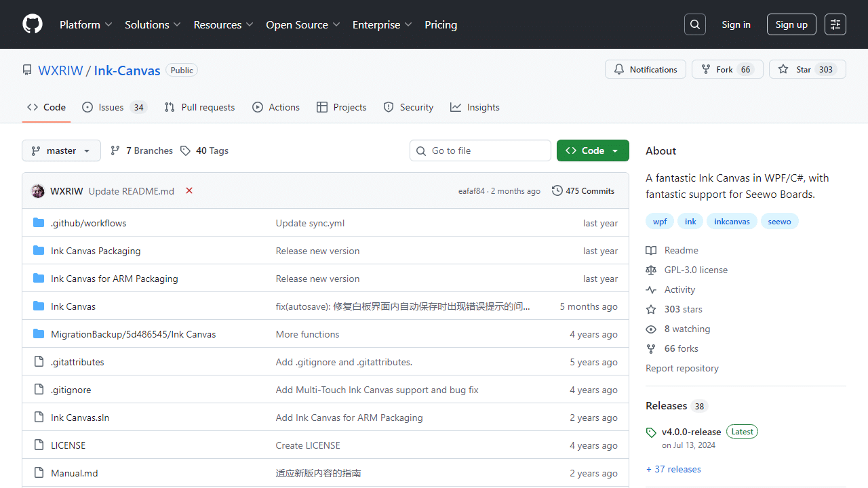This screenshot has width=868, height=488.
Task: Open WXRIW's avatar thumbnail
Action: (38, 191)
